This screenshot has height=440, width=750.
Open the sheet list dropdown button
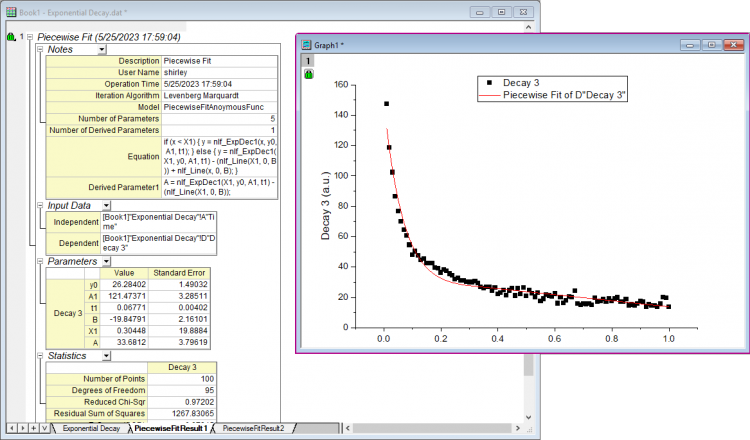tap(44, 428)
